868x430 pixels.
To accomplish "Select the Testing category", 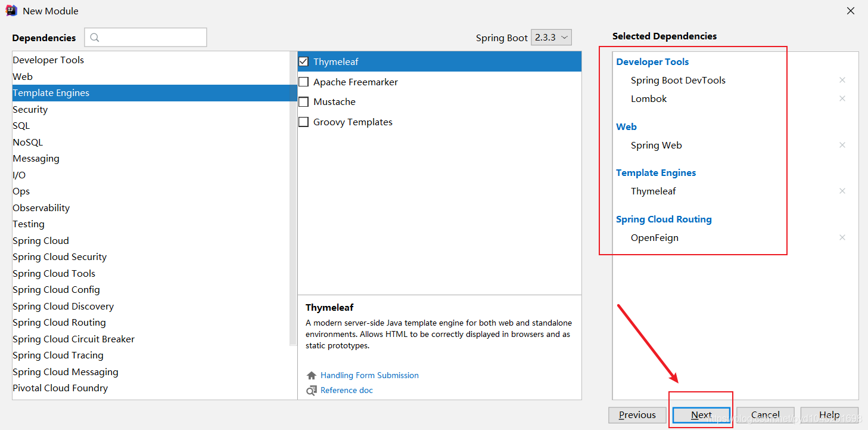I will [151, 224].
